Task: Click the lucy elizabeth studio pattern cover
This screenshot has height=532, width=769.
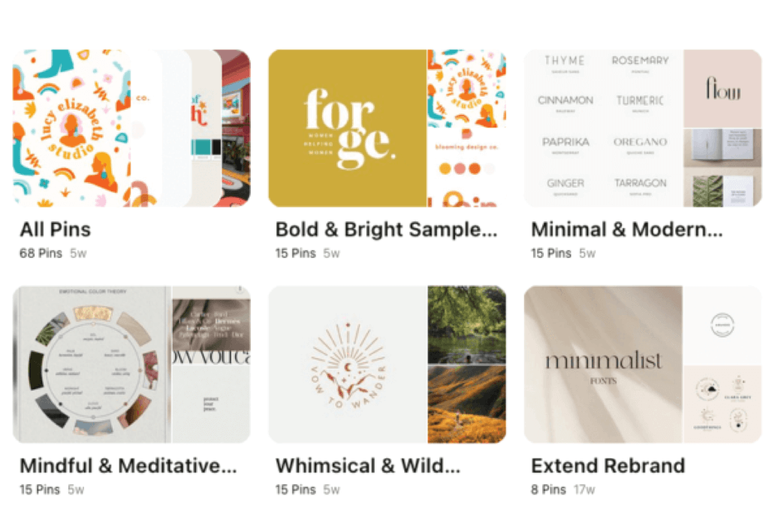Action: coord(72,128)
